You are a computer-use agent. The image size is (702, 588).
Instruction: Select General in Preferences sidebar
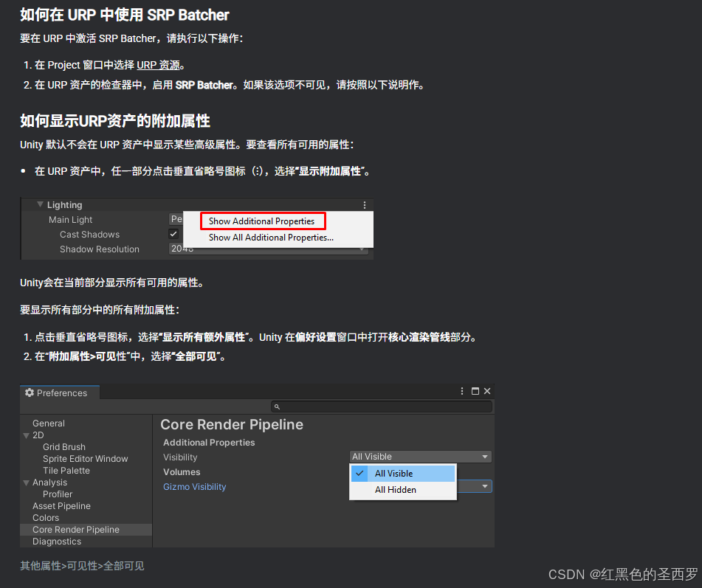49,423
